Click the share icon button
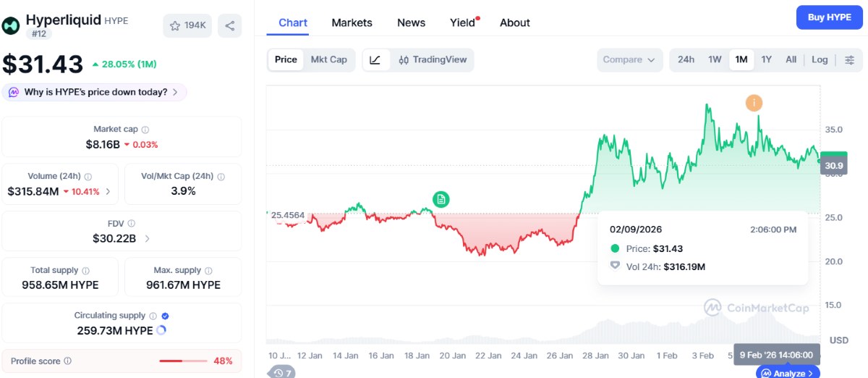This screenshot has height=378, width=868. coord(229,26)
